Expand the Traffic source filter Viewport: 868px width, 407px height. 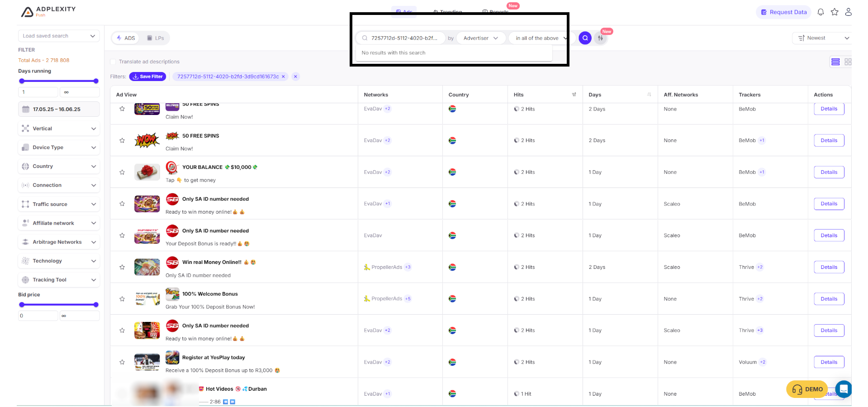(59, 204)
